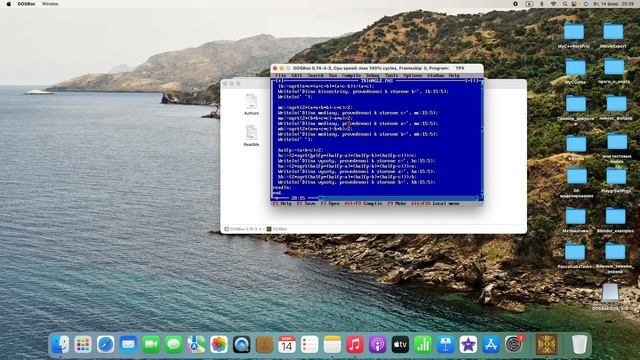Open Keynote from the Dock
Viewport: 640px width, 360px height.
click(x=445, y=344)
